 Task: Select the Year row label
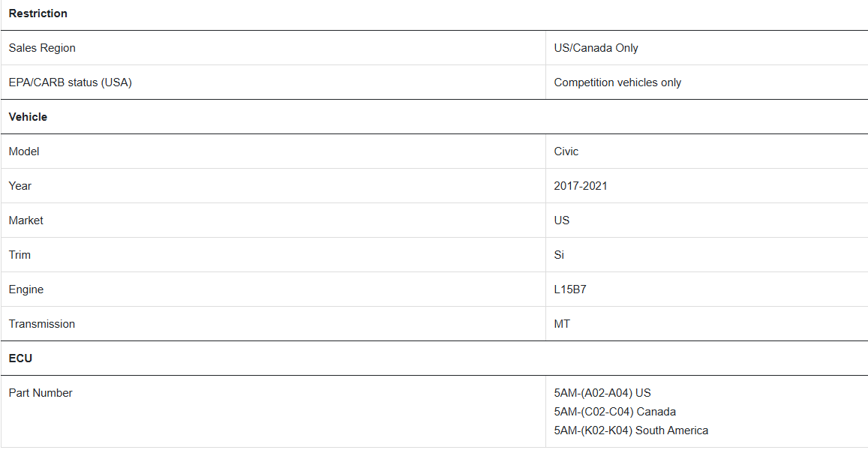coord(20,186)
